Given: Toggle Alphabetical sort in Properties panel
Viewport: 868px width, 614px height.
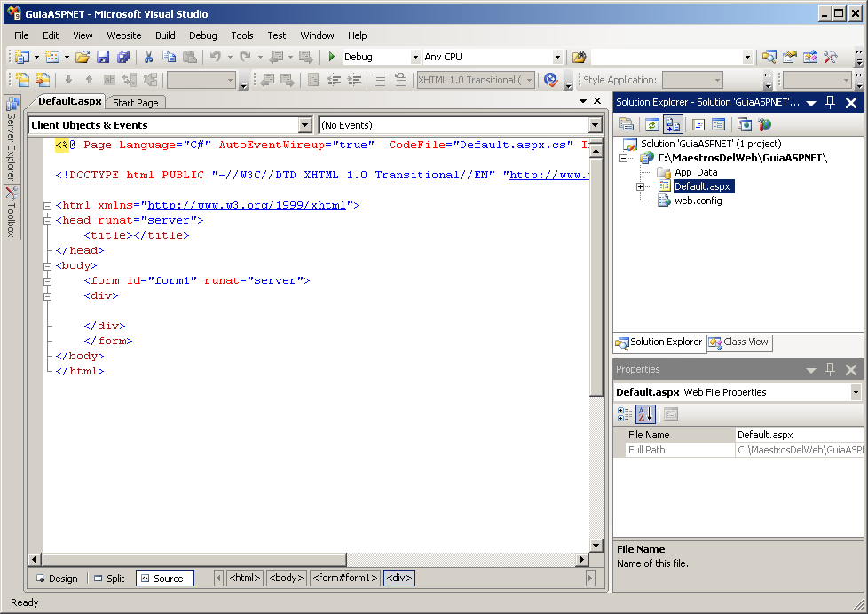Looking at the screenshot, I should [645, 413].
